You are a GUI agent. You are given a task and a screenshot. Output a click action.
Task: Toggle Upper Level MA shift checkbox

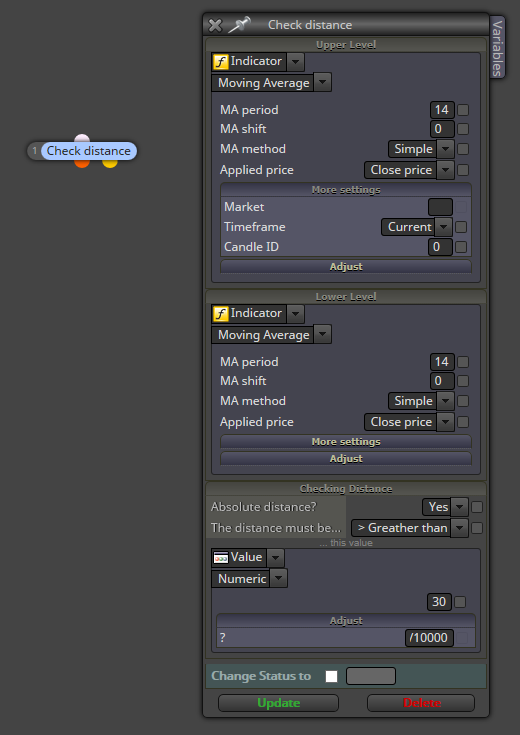point(463,129)
